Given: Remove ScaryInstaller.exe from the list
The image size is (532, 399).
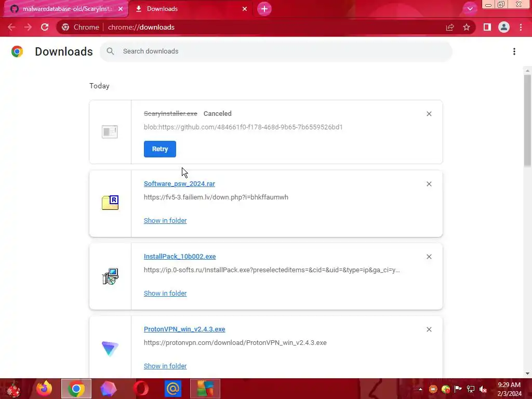Looking at the screenshot, I should [429, 114].
